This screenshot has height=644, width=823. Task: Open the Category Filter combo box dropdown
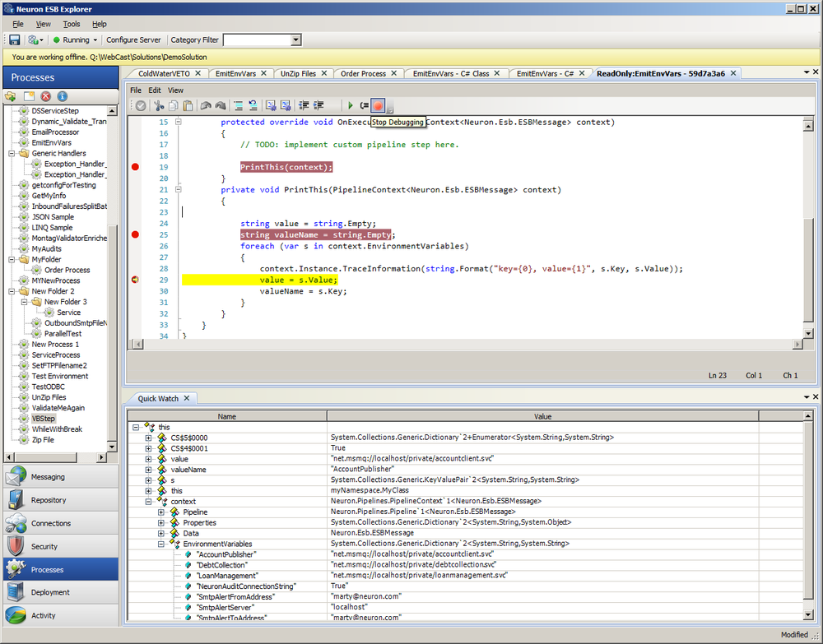click(x=296, y=39)
